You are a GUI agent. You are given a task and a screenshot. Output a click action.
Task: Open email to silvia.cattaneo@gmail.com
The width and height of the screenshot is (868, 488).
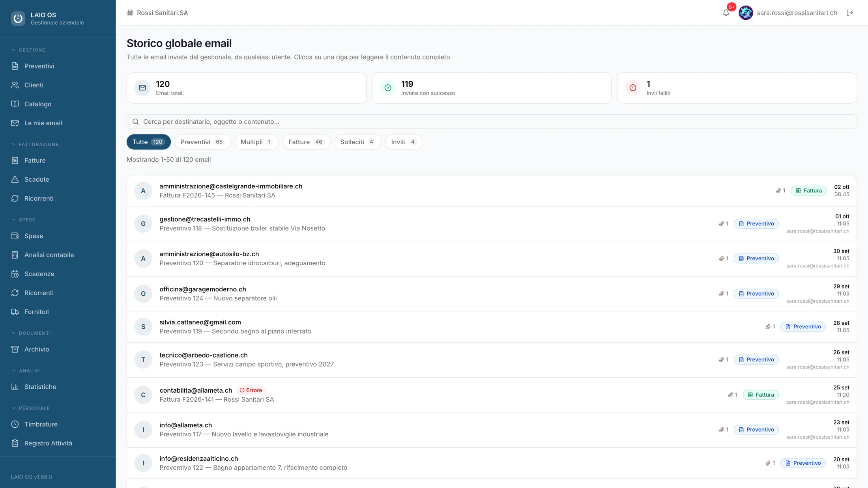click(492, 327)
